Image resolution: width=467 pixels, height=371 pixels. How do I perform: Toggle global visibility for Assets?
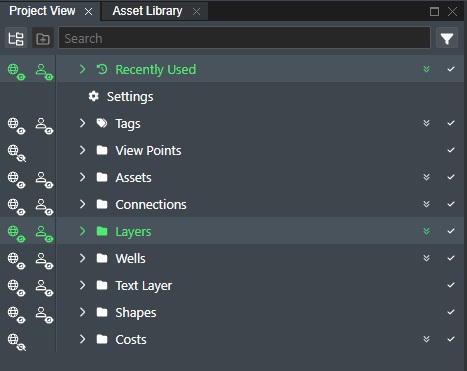click(16, 180)
